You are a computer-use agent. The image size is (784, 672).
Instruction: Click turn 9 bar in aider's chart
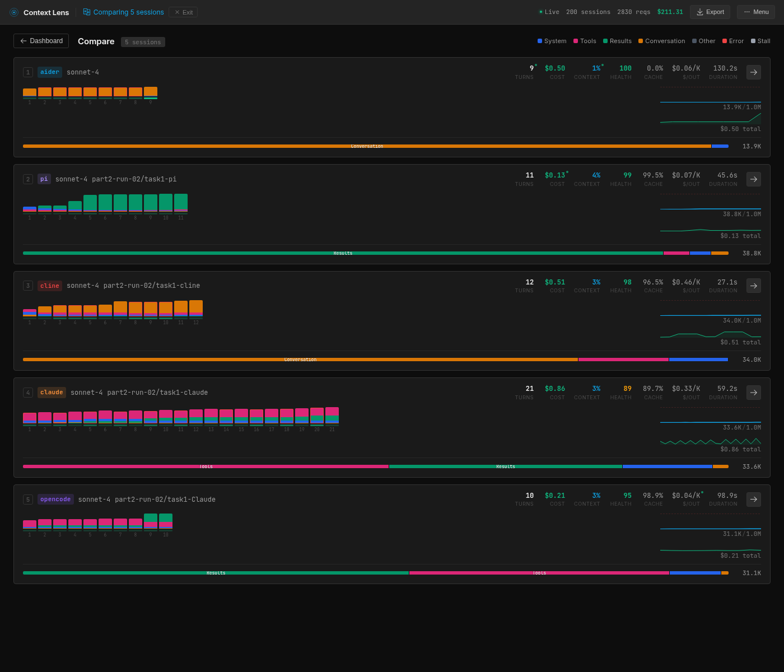(151, 92)
